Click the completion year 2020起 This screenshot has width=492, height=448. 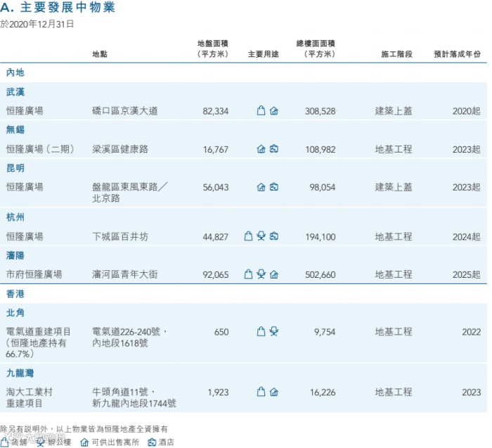click(x=467, y=111)
